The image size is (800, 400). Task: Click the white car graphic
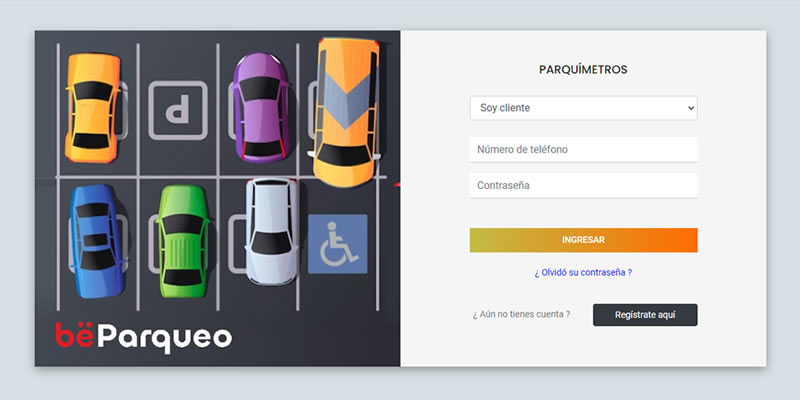(271, 229)
